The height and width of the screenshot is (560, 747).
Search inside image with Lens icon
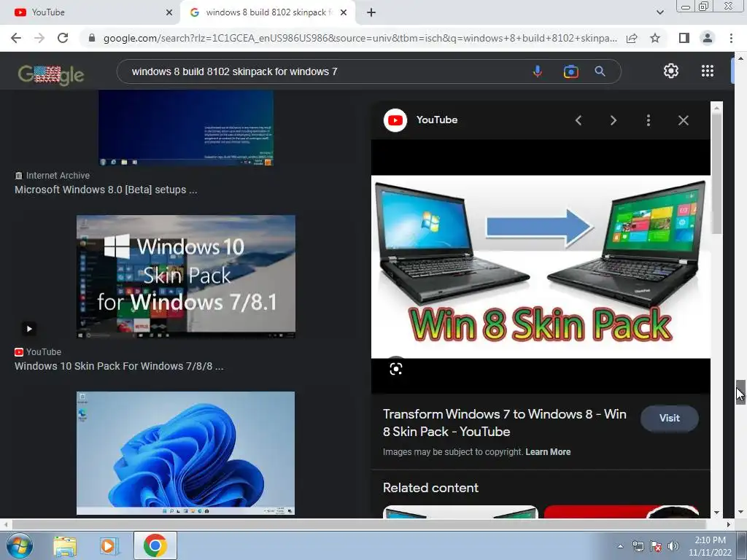(x=396, y=368)
